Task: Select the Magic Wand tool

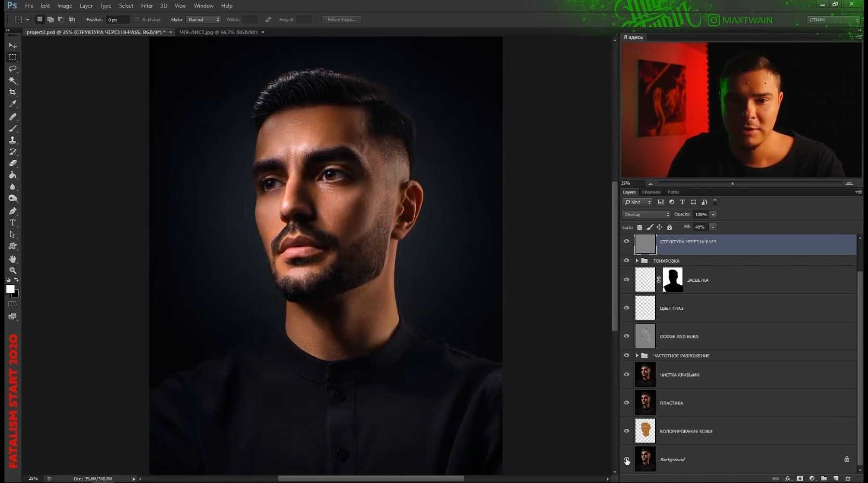Action: tap(12, 81)
